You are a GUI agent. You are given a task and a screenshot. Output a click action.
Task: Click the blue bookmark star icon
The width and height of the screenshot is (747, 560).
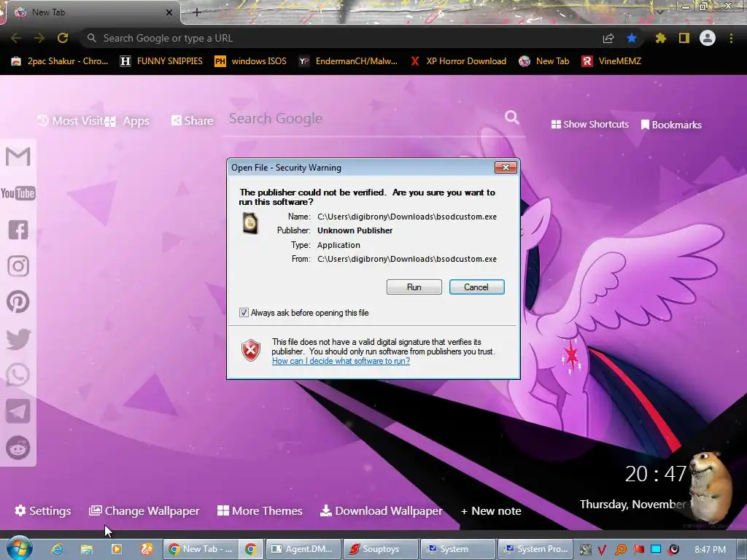click(x=632, y=38)
